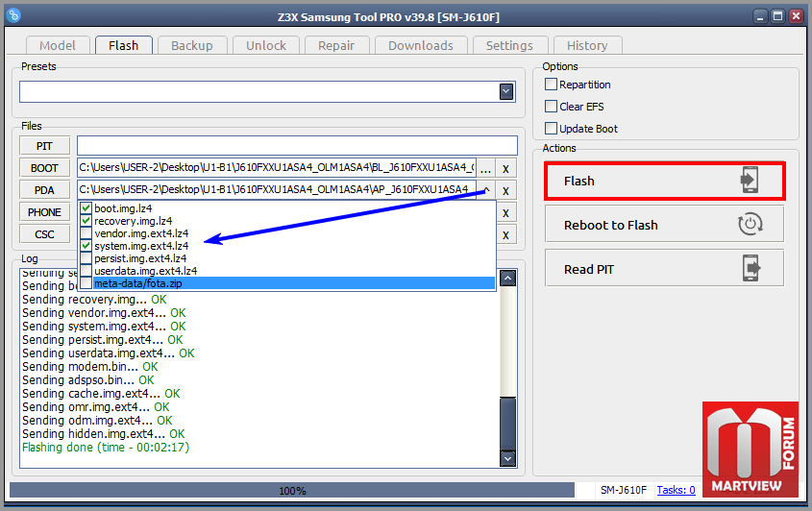Enable the Repartition option

point(551,84)
